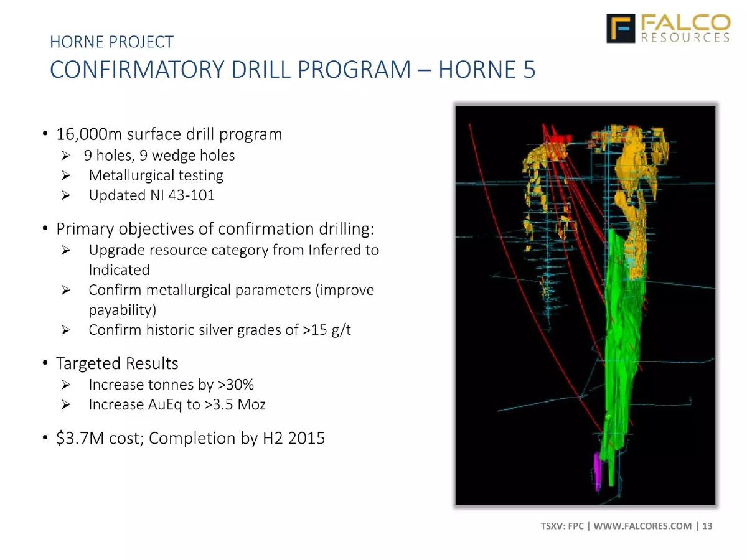Click 'Confirm metallurgical parameters (improve' line
The height and width of the screenshot is (560, 747).
tap(231, 290)
